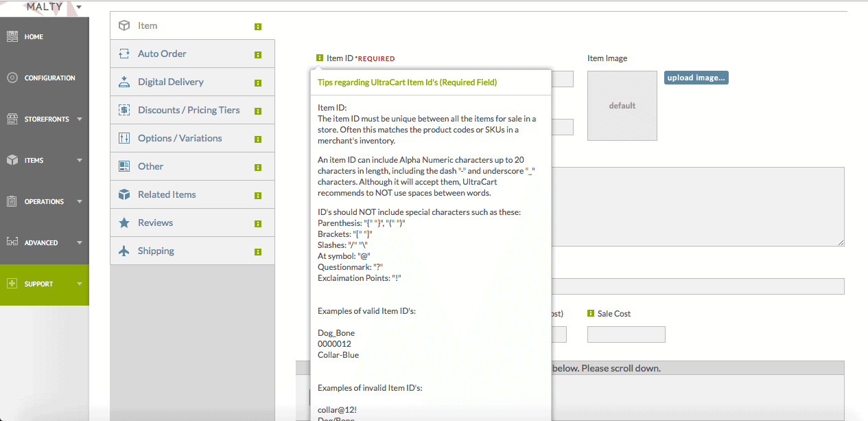Click the example text Collar-Blue
The width and height of the screenshot is (868, 421).
tap(338, 355)
